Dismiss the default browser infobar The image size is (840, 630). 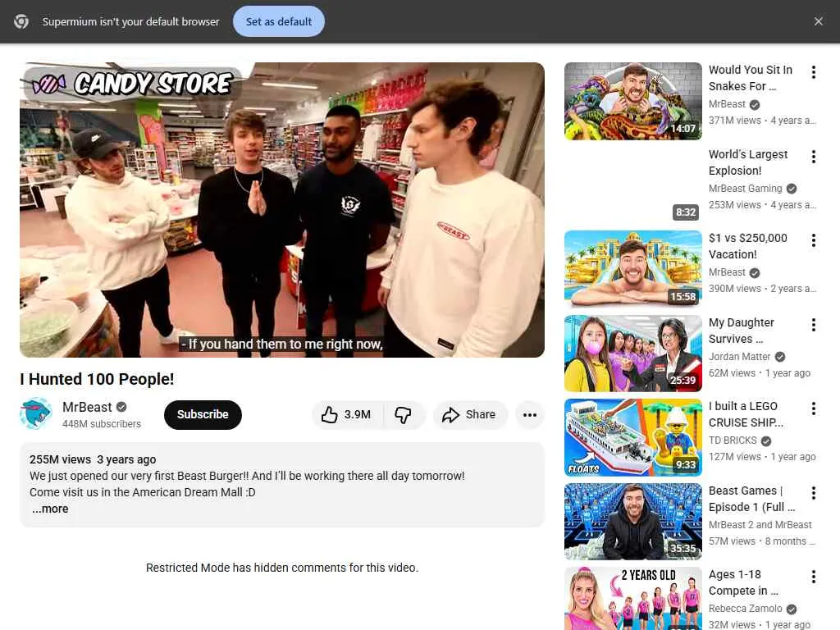point(818,21)
